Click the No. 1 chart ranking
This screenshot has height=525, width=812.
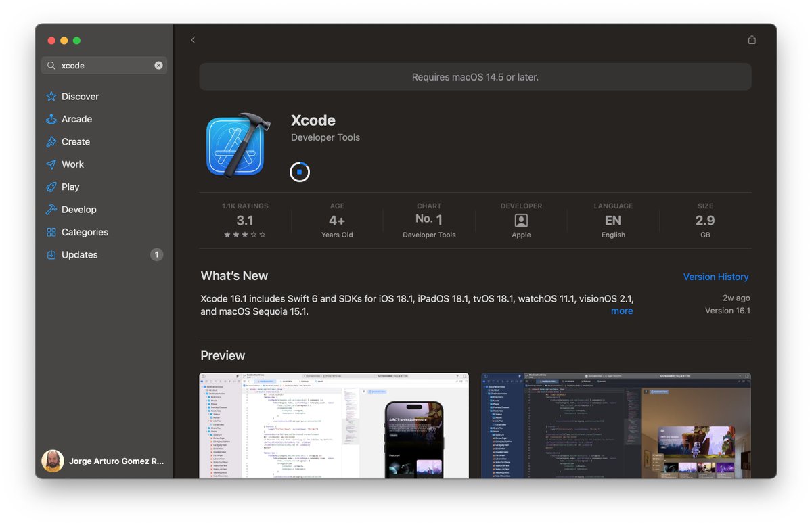click(429, 219)
